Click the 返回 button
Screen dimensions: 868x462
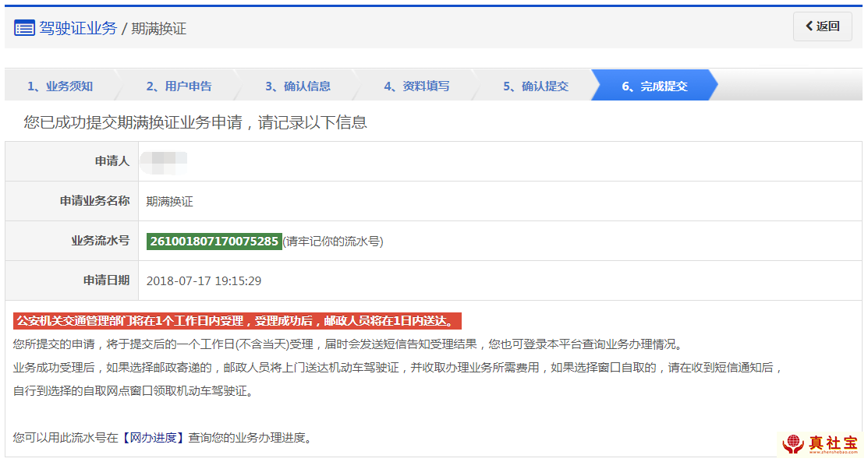822,26
